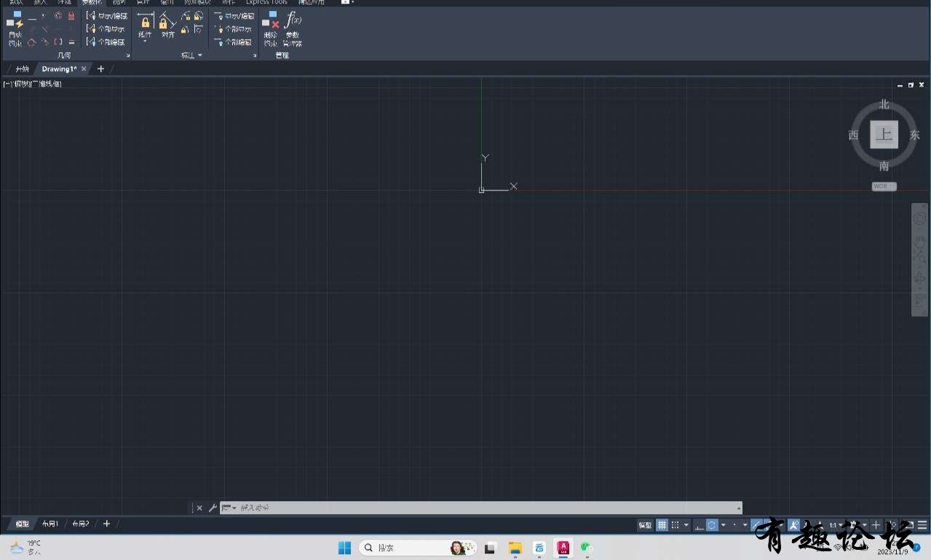Image resolution: width=931 pixels, height=560 pixels.
Task: Open the polar tracking dropdown arrow
Action: point(724,525)
